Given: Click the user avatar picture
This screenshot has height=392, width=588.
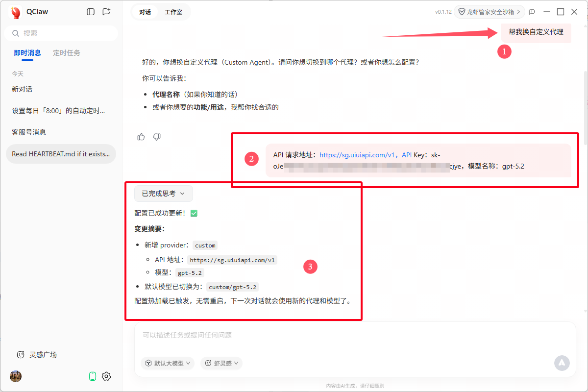Looking at the screenshot, I should [16, 376].
